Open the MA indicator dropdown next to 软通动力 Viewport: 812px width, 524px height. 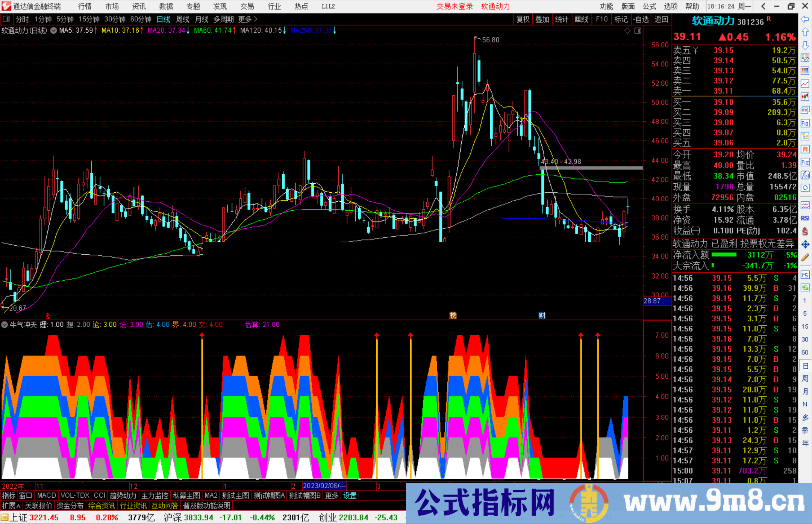click(53, 31)
